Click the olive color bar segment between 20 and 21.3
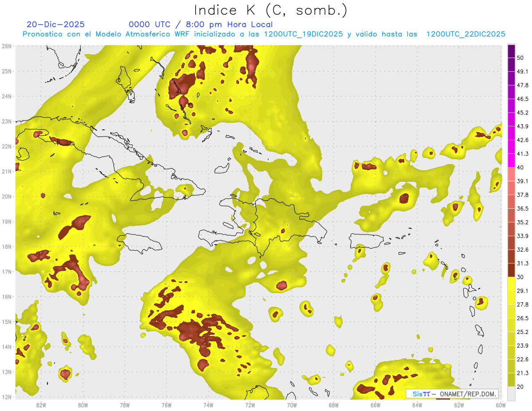This screenshot has height=411, width=532. [x=511, y=380]
